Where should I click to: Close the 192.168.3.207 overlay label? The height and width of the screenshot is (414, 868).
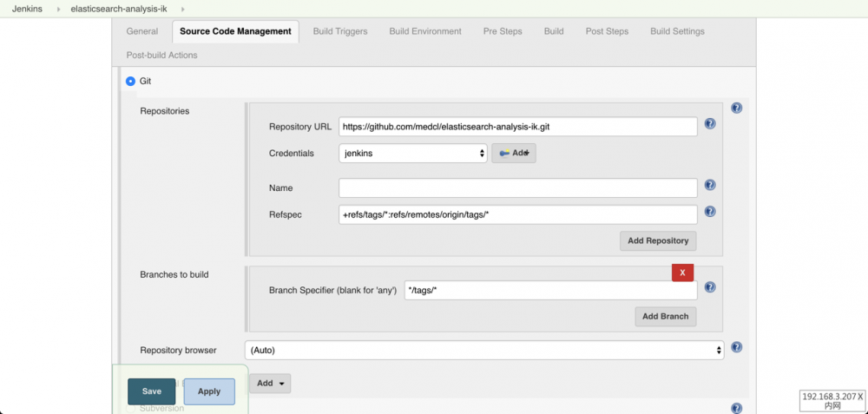[861, 396]
